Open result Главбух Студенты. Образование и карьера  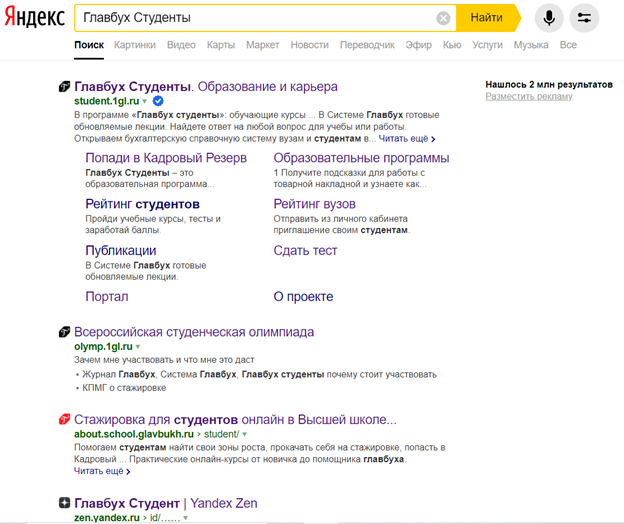206,86
